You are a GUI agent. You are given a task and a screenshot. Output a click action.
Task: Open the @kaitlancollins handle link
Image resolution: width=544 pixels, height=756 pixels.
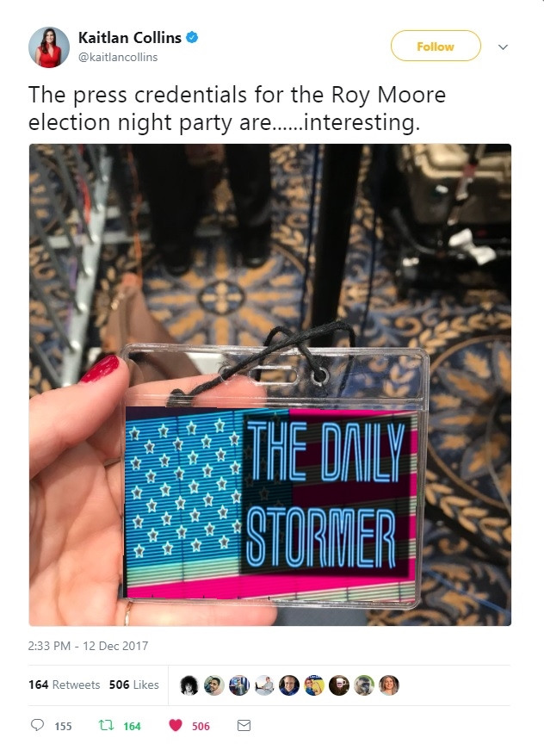[118, 57]
